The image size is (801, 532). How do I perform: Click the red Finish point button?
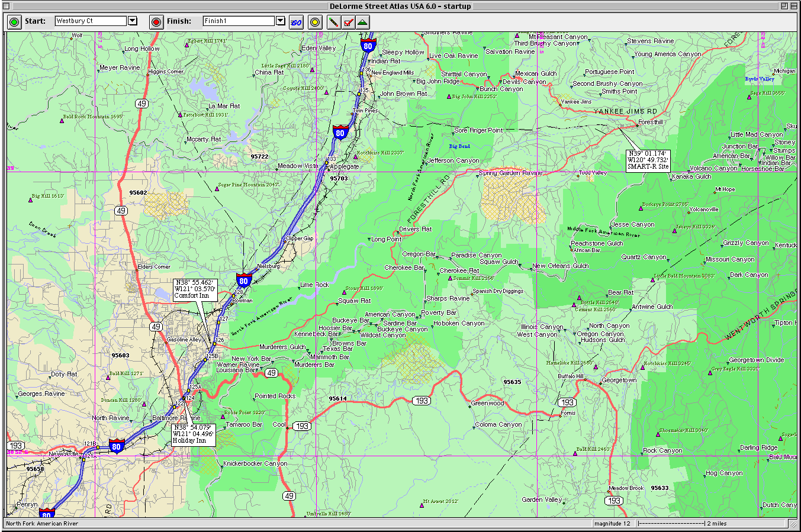pos(156,22)
